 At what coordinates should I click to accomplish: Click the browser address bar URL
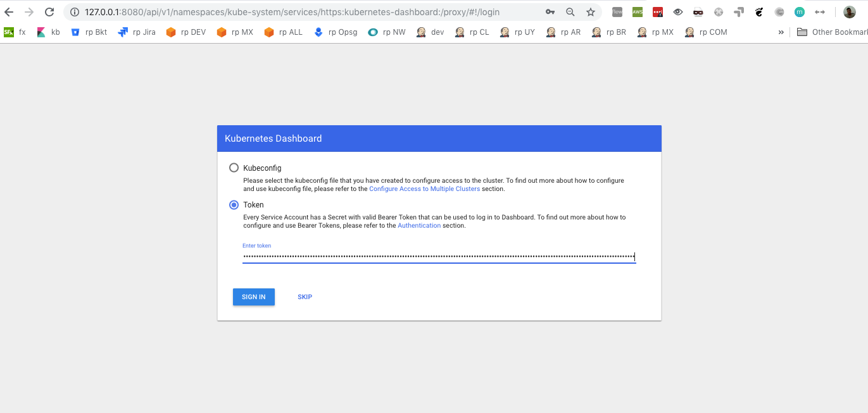pos(292,12)
